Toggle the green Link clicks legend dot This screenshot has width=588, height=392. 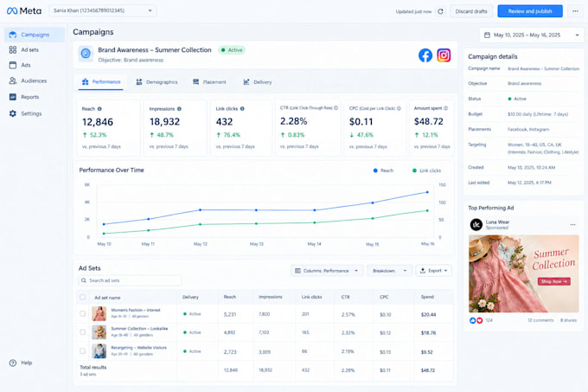[414, 170]
